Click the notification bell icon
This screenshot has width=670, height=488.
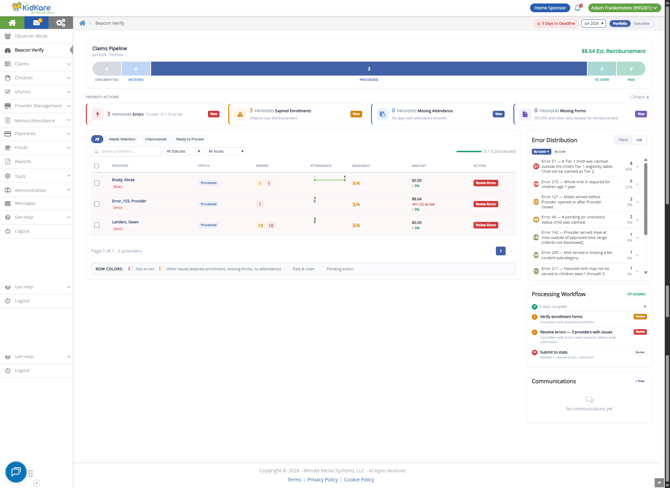(578, 8)
